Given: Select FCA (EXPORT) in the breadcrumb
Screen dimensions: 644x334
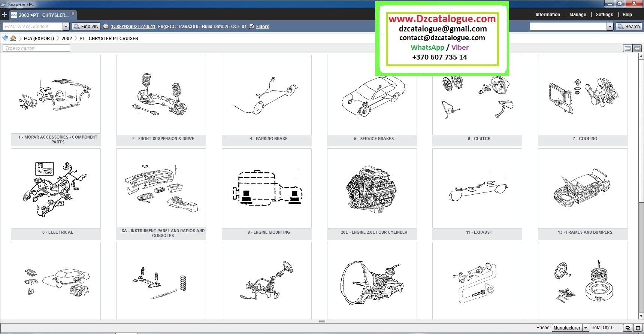Looking at the screenshot, I should (x=39, y=39).
